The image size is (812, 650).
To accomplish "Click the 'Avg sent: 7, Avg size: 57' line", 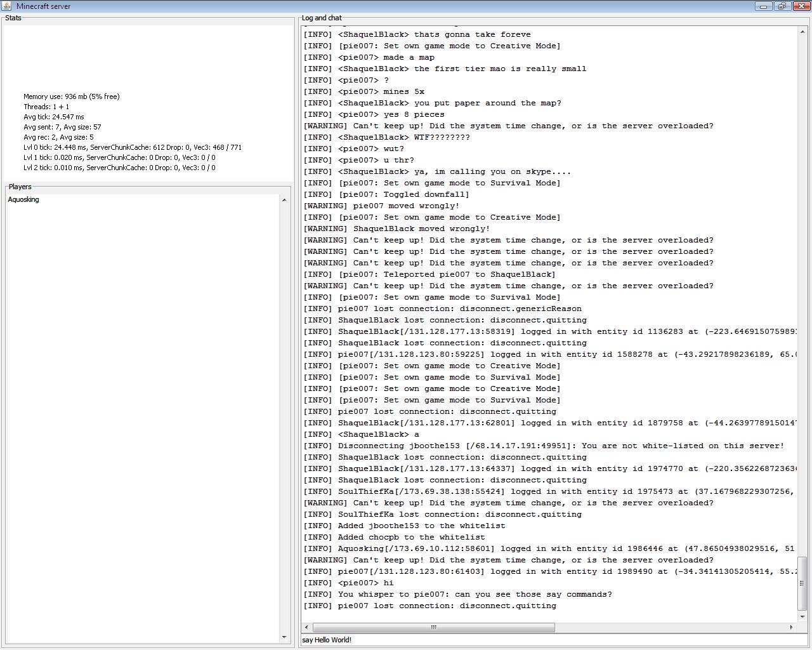I will [62, 127].
